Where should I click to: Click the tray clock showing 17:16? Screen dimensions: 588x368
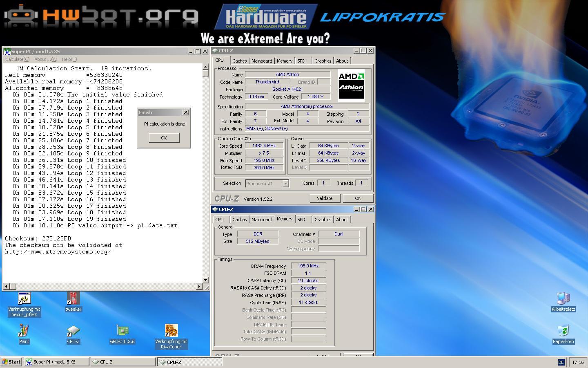578,362
